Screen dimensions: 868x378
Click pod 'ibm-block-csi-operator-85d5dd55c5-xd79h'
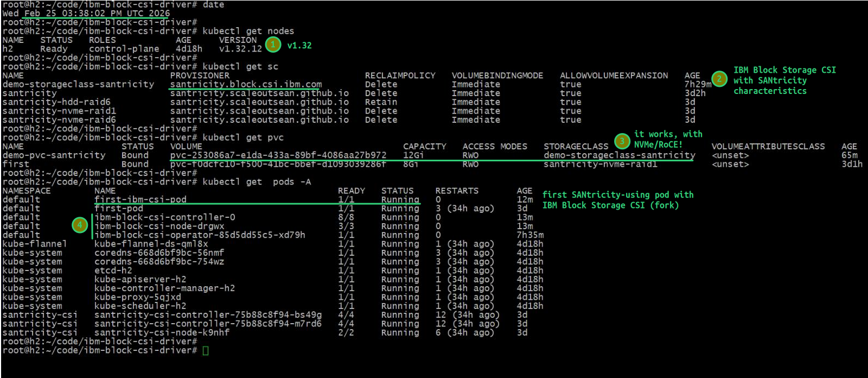click(200, 235)
